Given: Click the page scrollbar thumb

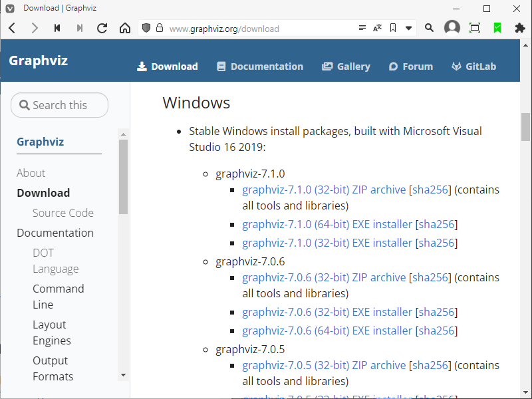Looking at the screenshot, I should point(525,127).
